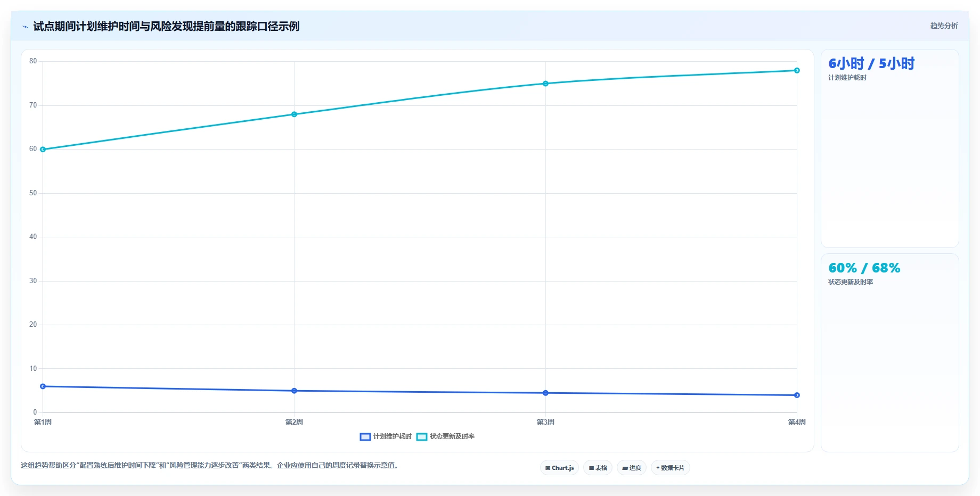Viewport: 980px width, 496px height.
Task: Click the 6小时 / 5小时 value
Action: 871,64
